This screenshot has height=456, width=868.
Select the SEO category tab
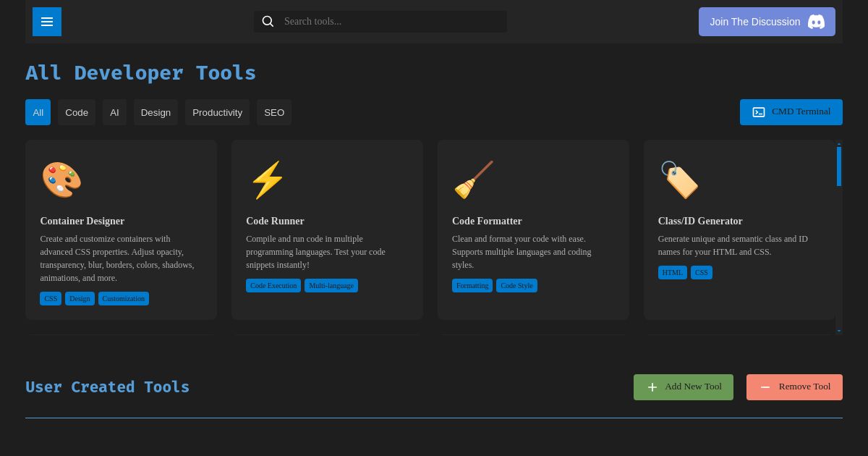pyautogui.click(x=274, y=112)
